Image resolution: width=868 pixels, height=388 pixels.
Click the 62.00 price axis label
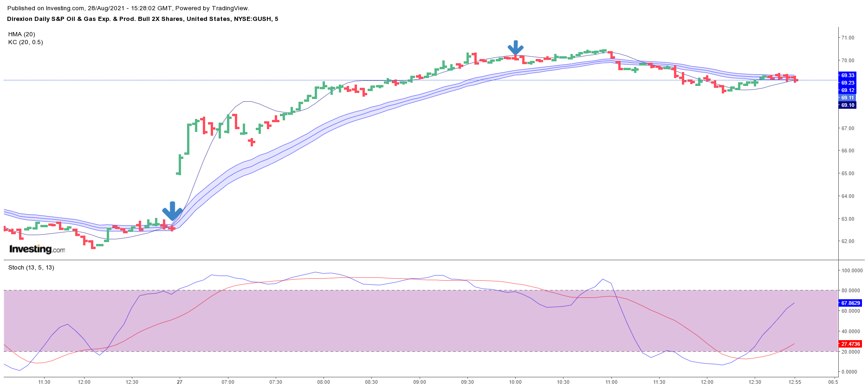(x=848, y=241)
